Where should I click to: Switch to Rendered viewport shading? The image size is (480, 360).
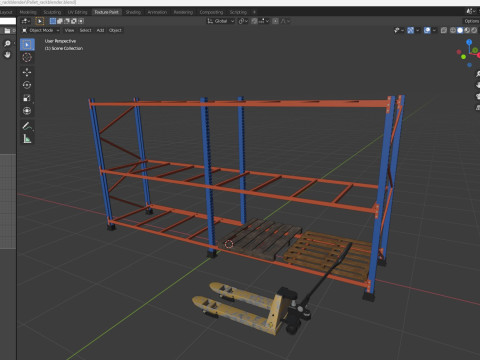click(474, 30)
